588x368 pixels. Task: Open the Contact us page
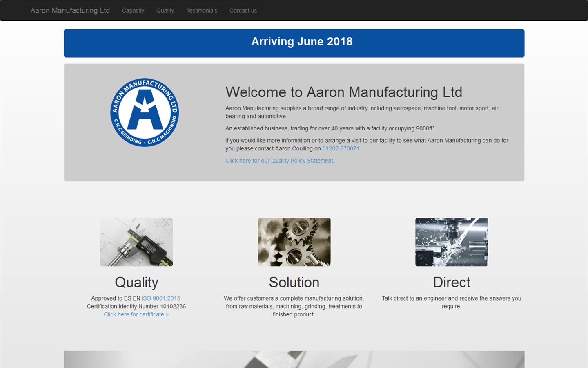[243, 11]
